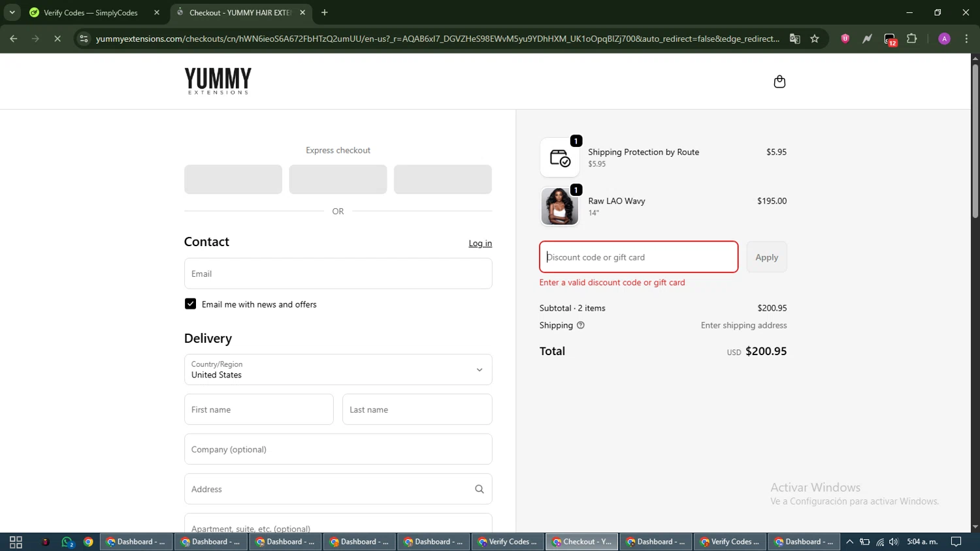Click the First name field
The height and width of the screenshot is (551, 980).
point(259,409)
